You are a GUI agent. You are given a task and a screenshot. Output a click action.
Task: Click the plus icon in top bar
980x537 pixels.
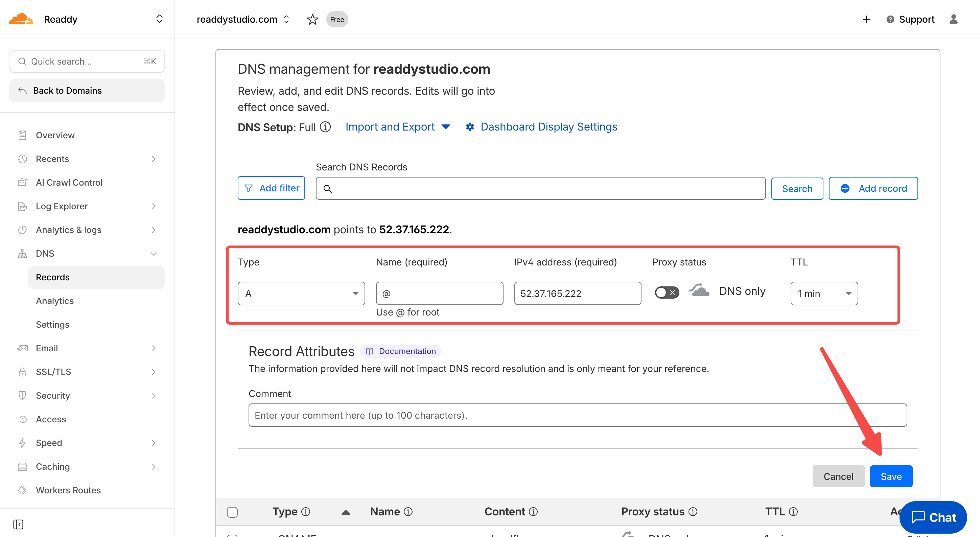(866, 19)
